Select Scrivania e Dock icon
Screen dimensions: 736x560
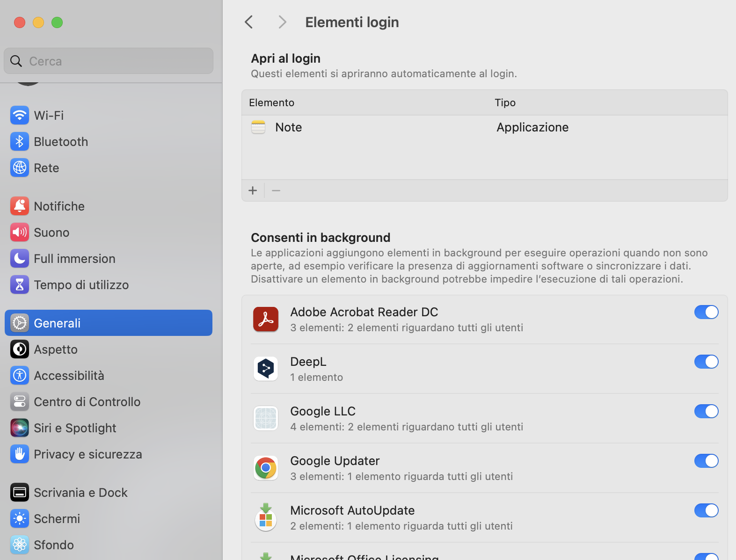20,492
